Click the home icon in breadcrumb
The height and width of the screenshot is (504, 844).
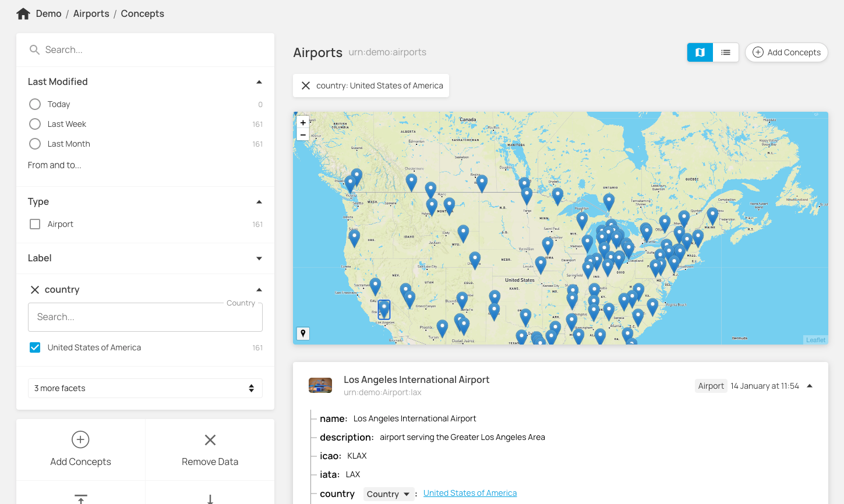[x=23, y=14]
